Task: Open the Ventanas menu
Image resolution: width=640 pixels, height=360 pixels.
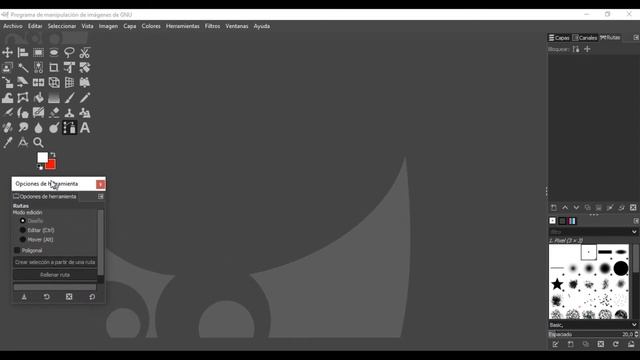Action: 237,26
